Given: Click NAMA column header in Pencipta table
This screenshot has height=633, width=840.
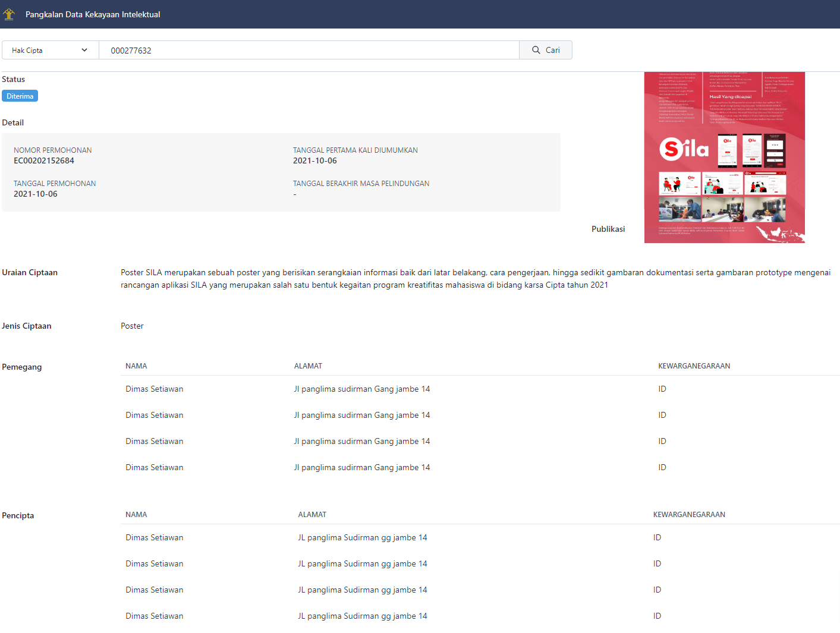Looking at the screenshot, I should [136, 515].
